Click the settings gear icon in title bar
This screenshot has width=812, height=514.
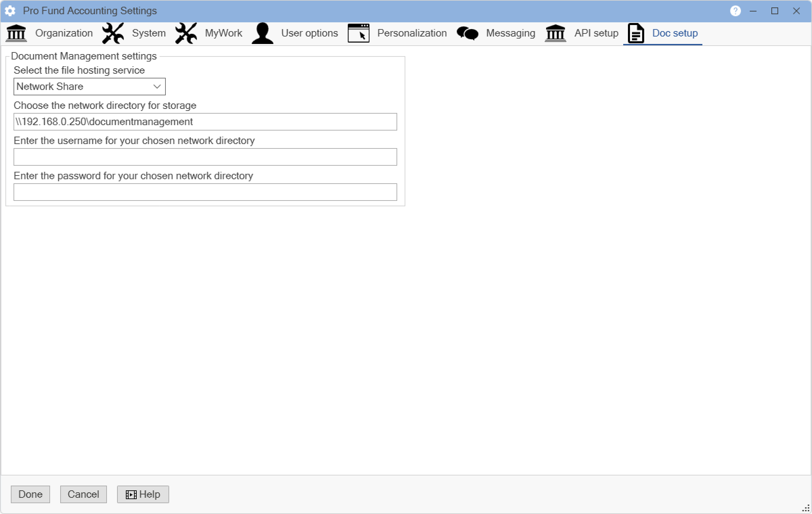click(10, 11)
